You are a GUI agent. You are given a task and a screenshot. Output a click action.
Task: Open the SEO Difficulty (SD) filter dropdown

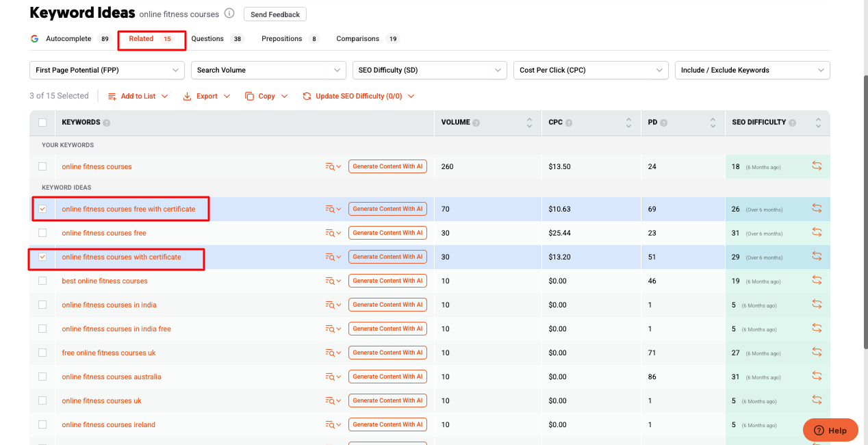pos(430,70)
